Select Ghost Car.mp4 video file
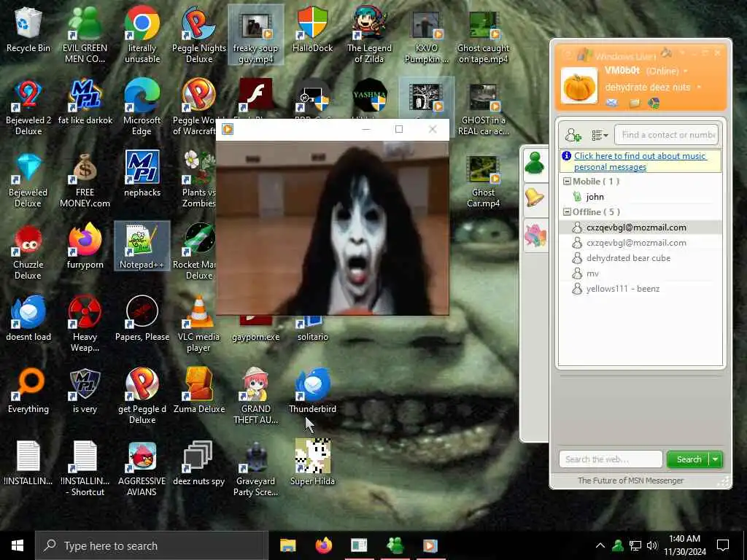Image resolution: width=747 pixels, height=560 pixels. [483, 181]
